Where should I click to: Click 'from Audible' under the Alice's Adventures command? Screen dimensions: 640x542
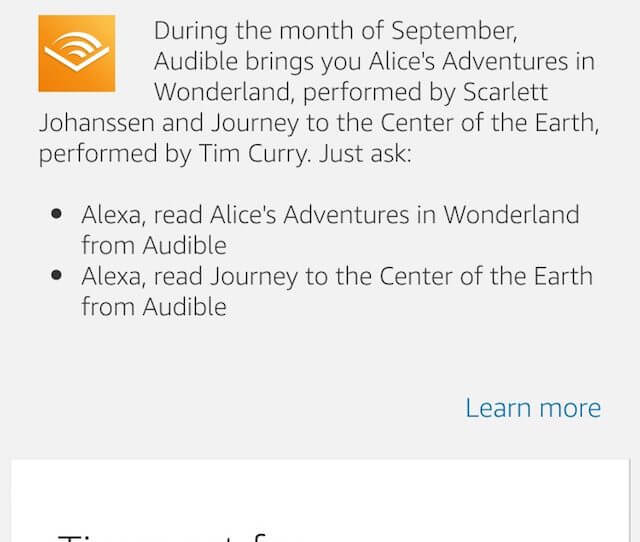(x=154, y=245)
